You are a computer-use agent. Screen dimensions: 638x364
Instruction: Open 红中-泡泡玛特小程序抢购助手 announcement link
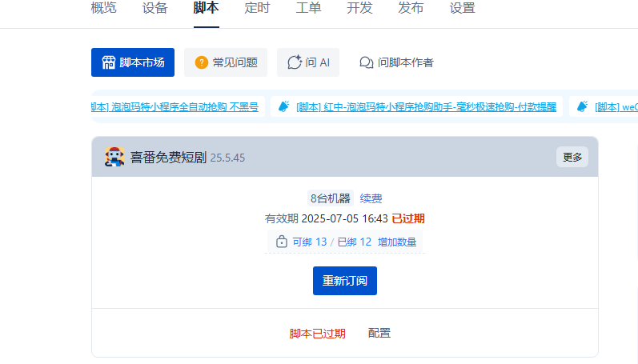pos(427,107)
